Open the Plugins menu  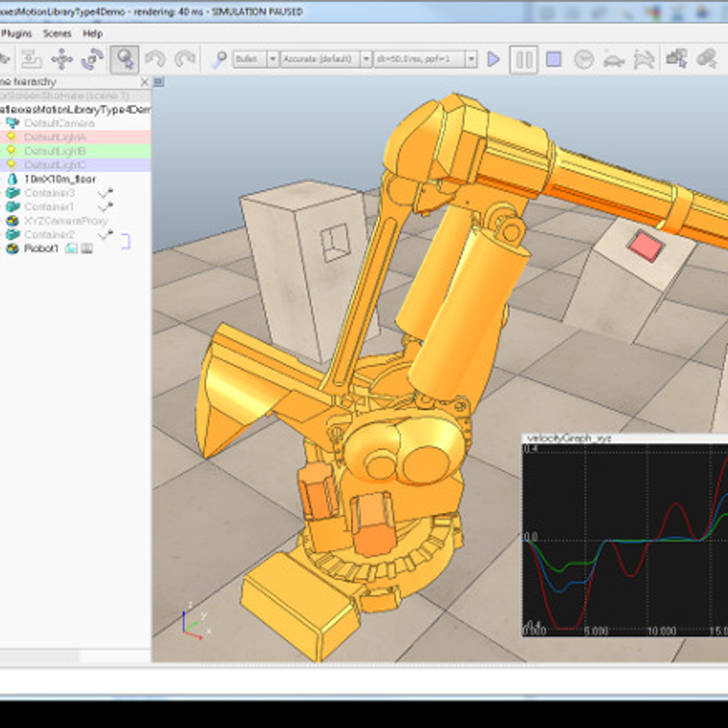point(16,33)
